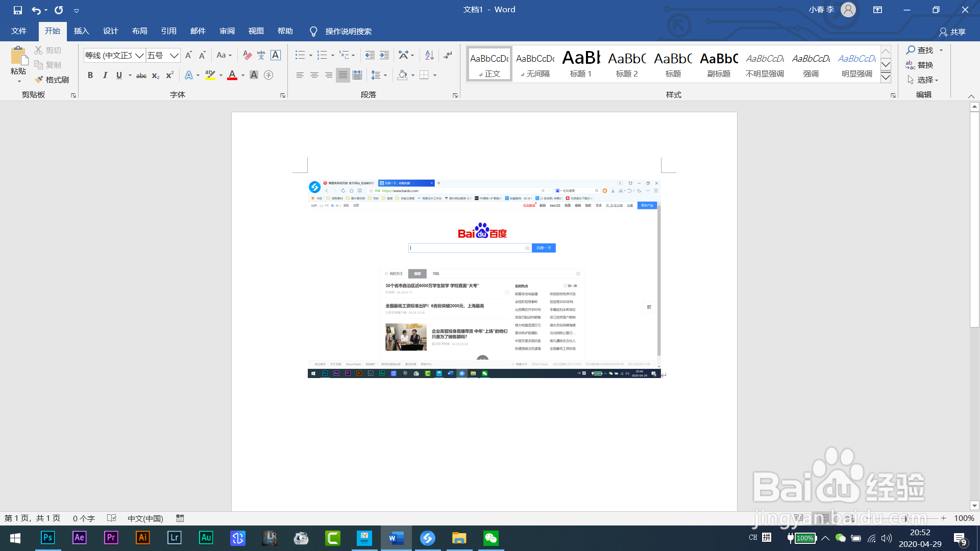Apply the 标题 1 heading style
980x551 pixels.
(x=581, y=64)
